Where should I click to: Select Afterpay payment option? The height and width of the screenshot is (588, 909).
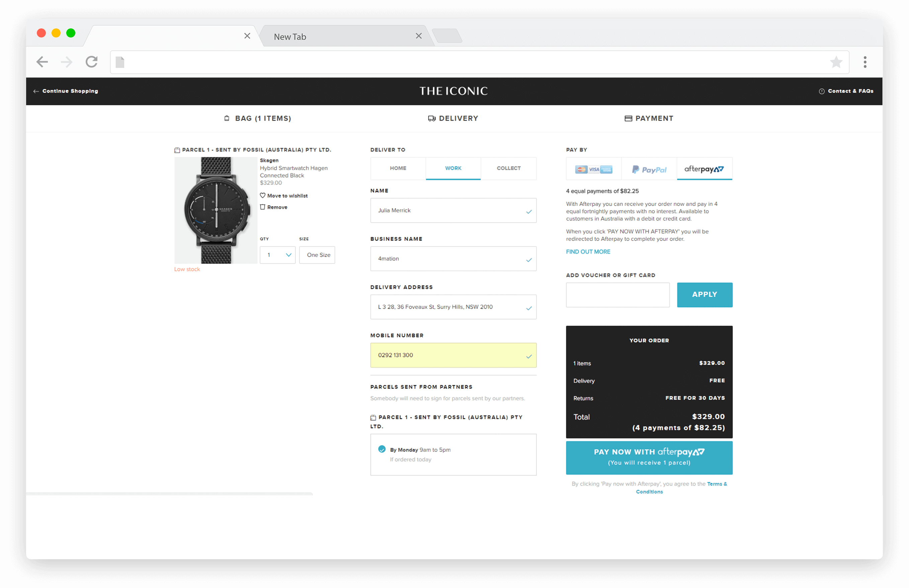click(x=705, y=169)
